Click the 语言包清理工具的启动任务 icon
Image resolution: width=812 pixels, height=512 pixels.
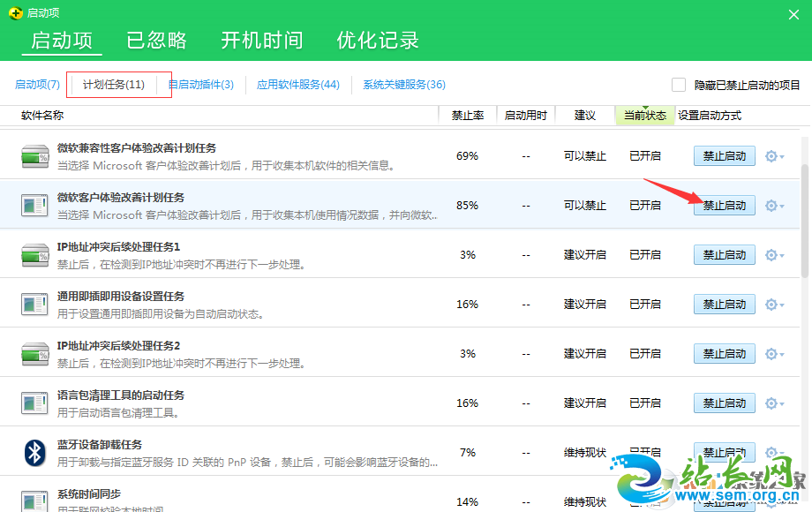(x=35, y=403)
